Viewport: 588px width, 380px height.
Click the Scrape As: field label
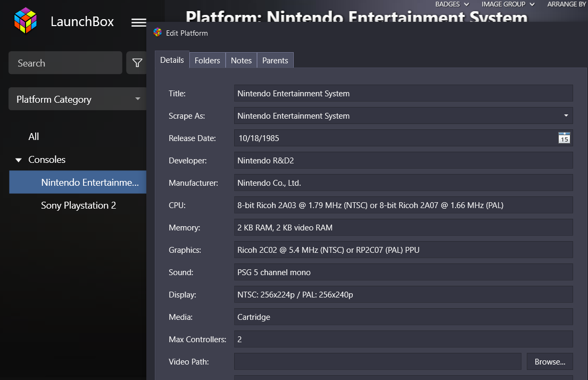click(x=187, y=116)
